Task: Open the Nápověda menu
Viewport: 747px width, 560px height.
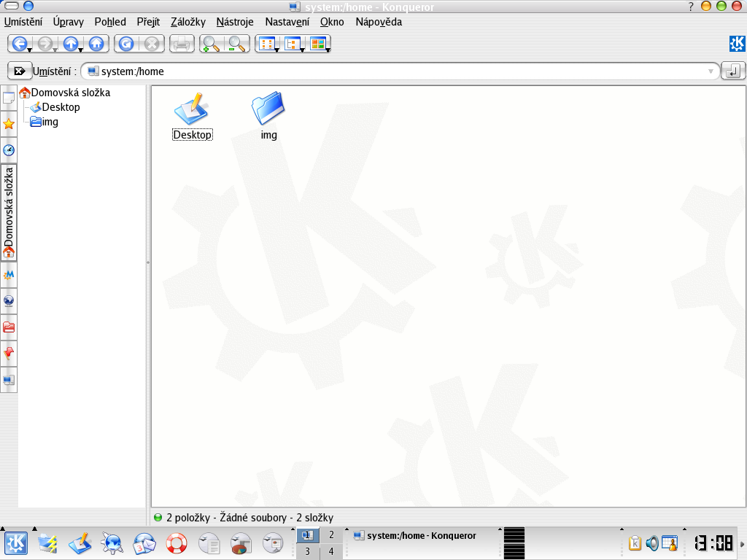Action: [x=379, y=22]
